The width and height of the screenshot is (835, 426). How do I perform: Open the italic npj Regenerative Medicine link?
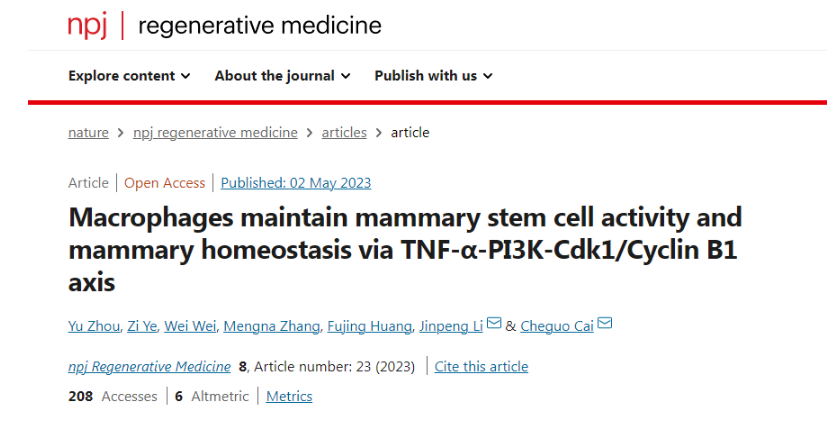pyautogui.click(x=149, y=366)
